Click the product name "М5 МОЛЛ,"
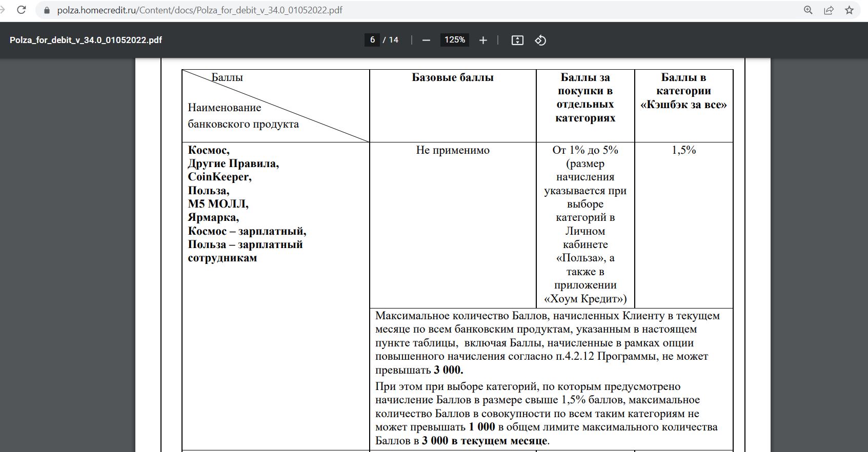This screenshot has width=868, height=452. coord(218,204)
